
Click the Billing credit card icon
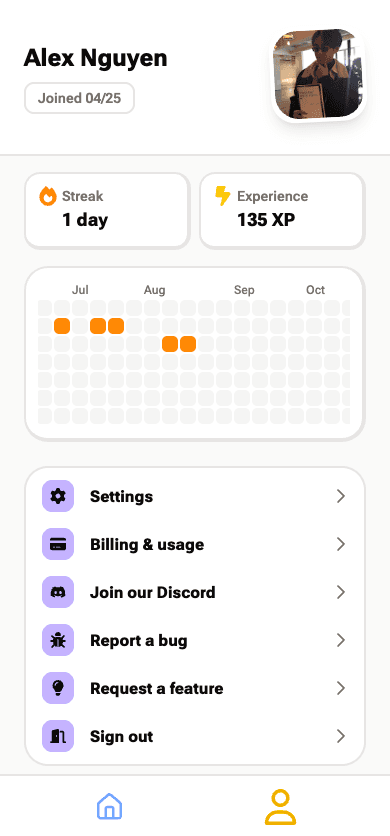click(58, 544)
